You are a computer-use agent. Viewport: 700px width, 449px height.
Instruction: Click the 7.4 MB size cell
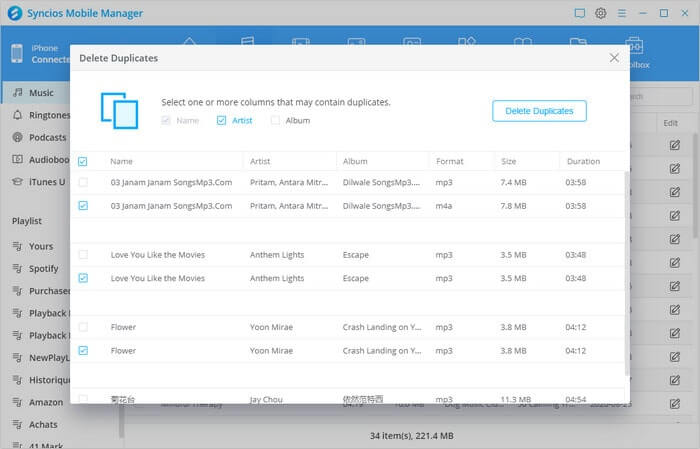pyautogui.click(x=513, y=182)
